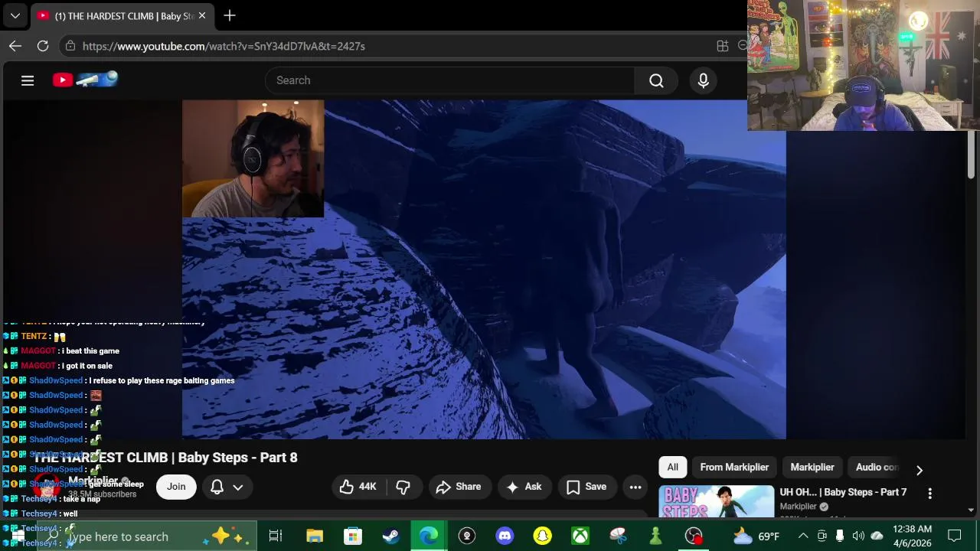Viewport: 980px width, 551px height.
Task: Open Microsoft Store from the taskbar
Action: pyautogui.click(x=352, y=536)
